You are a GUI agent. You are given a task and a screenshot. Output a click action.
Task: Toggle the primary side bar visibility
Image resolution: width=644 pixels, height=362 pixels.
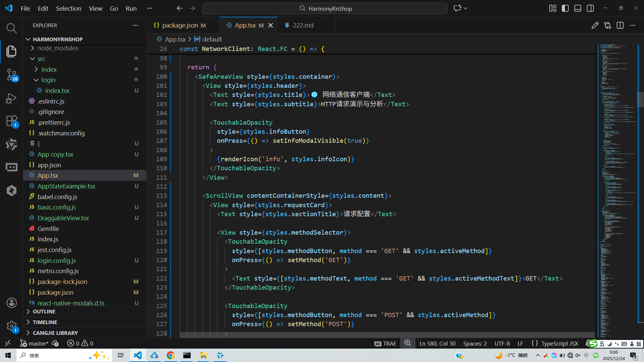[x=565, y=8]
